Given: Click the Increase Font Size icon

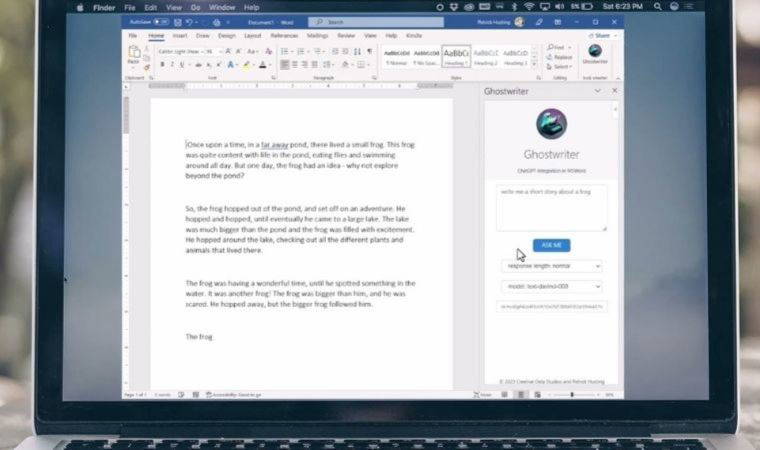Looking at the screenshot, I should point(228,51).
